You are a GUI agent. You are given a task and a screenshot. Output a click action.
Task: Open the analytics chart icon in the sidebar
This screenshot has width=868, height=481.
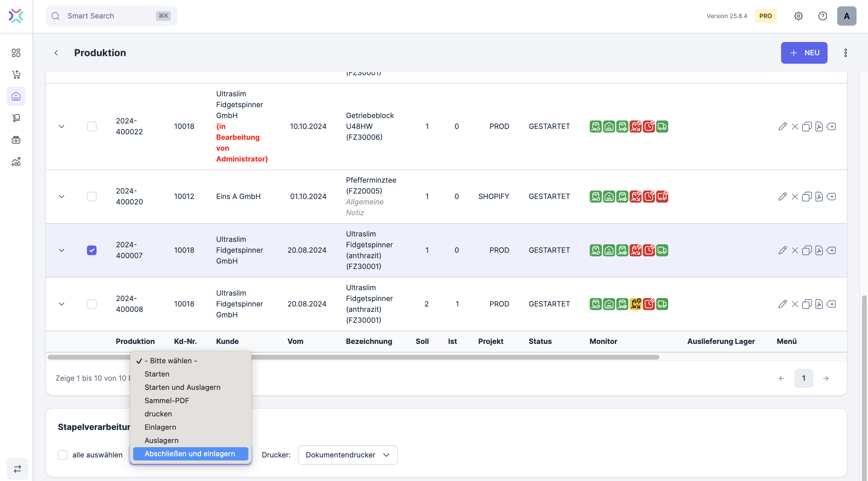16,162
